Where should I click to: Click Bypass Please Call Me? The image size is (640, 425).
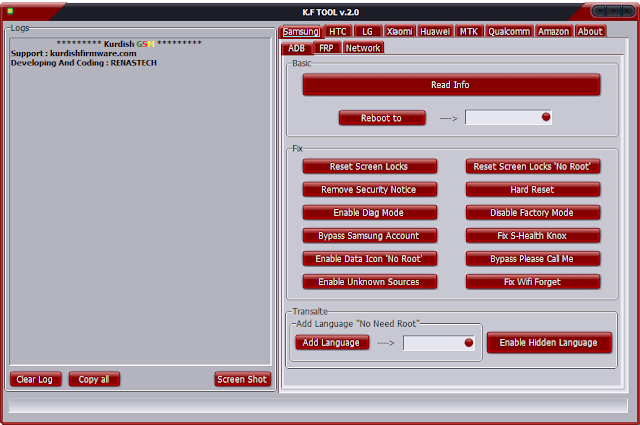[x=533, y=259]
